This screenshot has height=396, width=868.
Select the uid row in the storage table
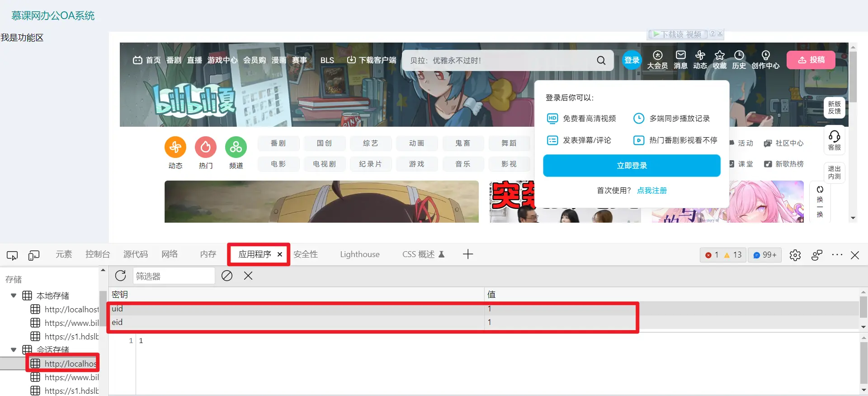point(483,309)
